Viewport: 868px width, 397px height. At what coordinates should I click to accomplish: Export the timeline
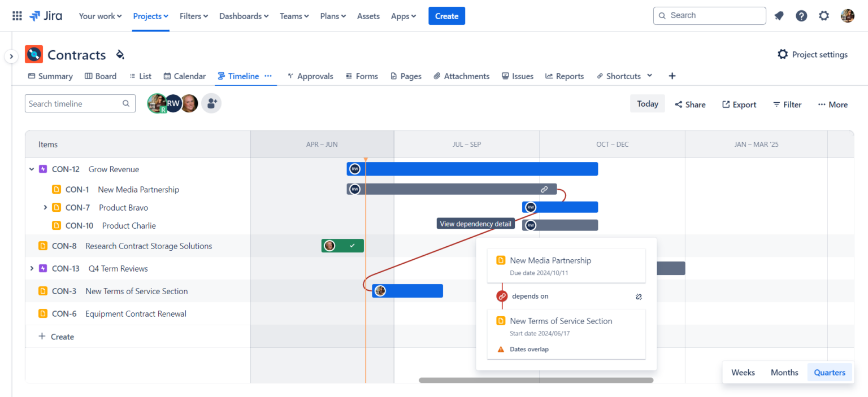tap(739, 104)
